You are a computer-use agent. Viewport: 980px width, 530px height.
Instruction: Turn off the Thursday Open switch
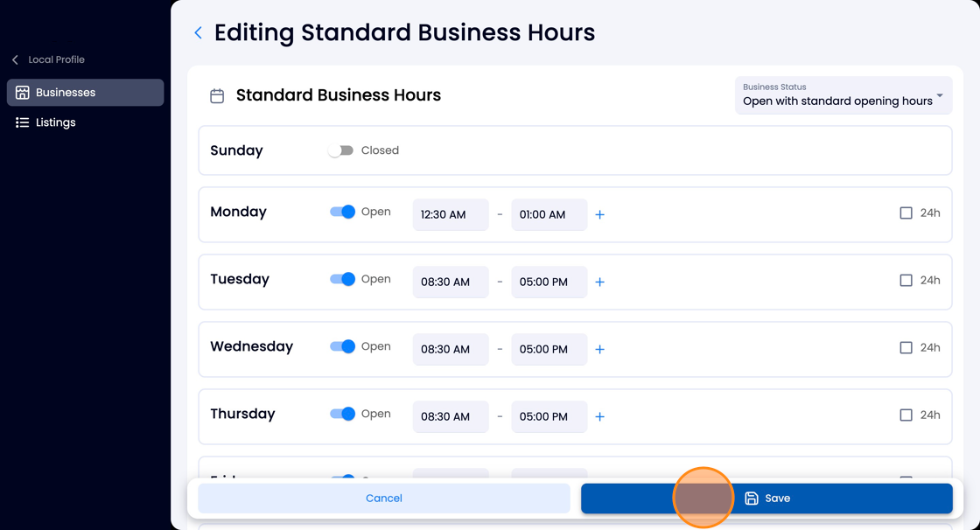point(342,414)
